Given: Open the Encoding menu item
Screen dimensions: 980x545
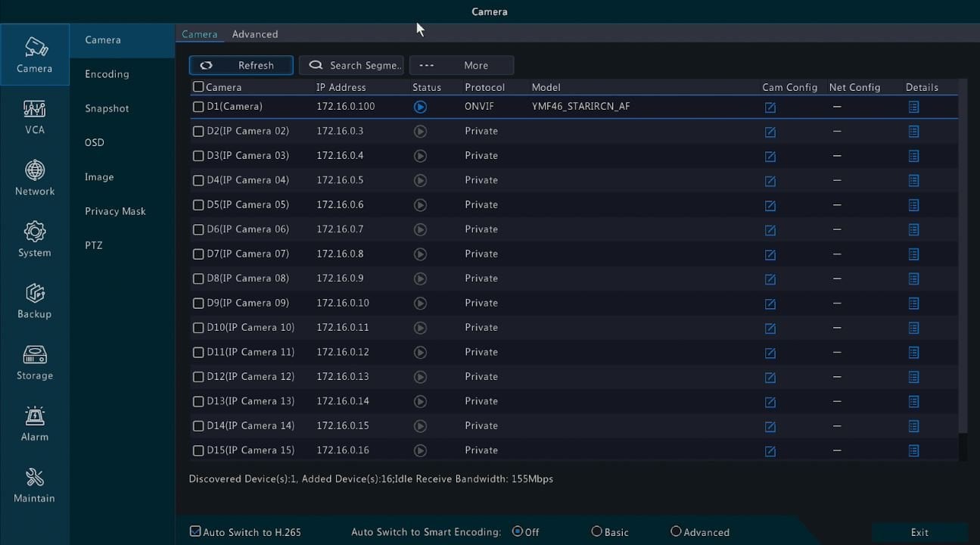Looking at the screenshot, I should click(107, 74).
